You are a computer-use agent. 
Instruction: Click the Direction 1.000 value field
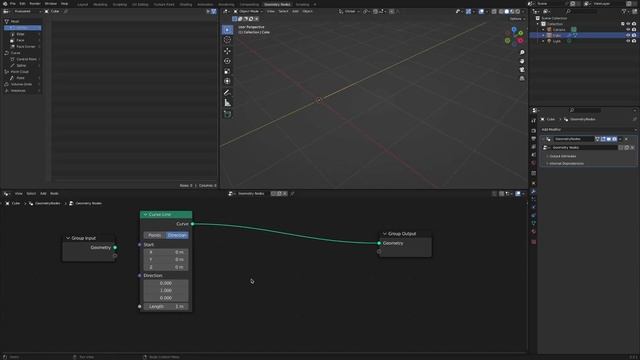tap(166, 291)
